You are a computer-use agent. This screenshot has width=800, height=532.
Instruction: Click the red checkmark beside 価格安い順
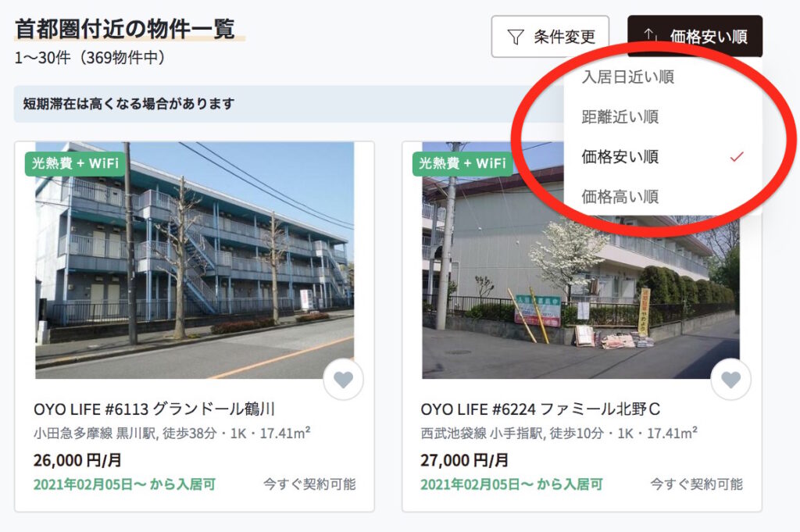click(x=736, y=156)
